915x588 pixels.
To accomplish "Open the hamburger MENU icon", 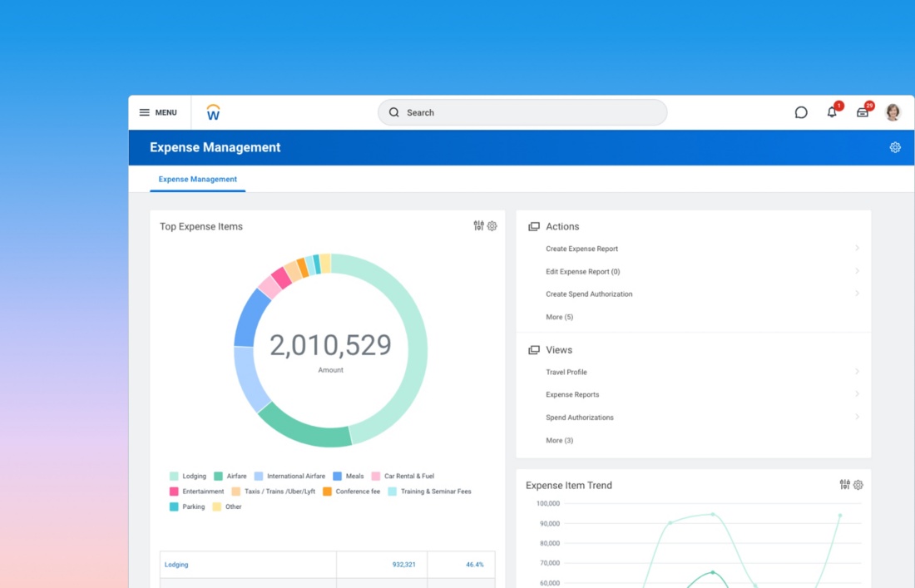I will click(145, 112).
